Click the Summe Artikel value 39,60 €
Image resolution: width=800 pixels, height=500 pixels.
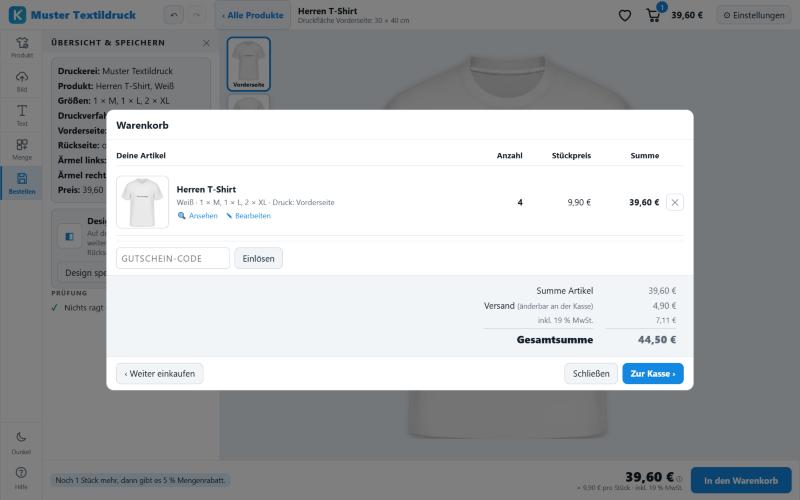click(662, 291)
